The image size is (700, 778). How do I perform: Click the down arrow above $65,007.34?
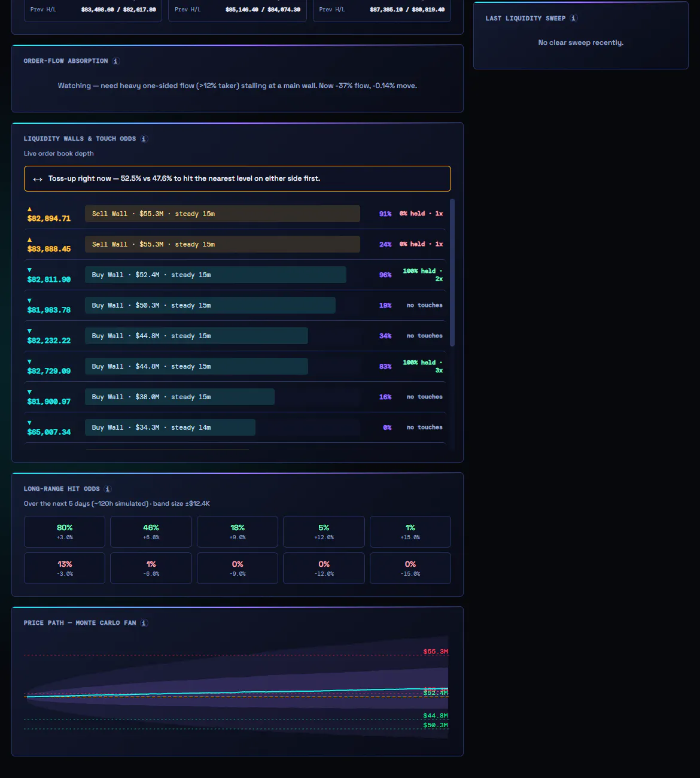(30, 423)
